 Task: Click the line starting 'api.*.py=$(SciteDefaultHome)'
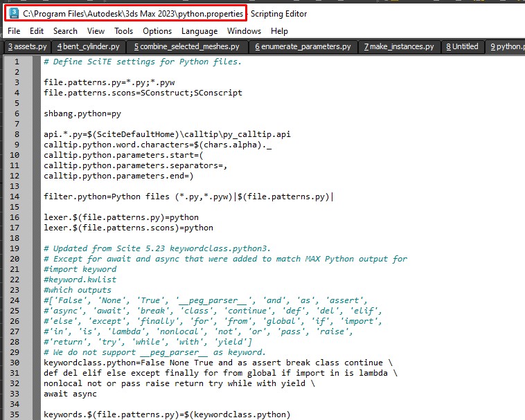(167, 134)
